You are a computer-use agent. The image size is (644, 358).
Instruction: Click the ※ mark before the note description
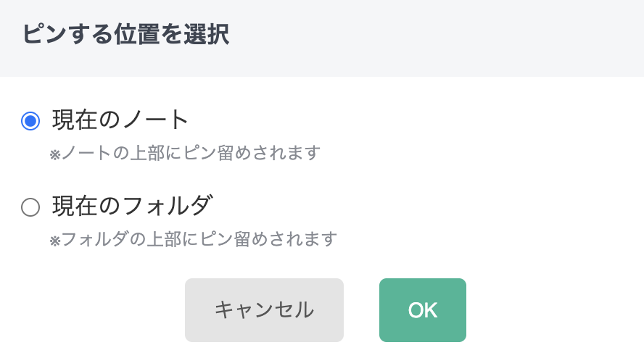54,155
